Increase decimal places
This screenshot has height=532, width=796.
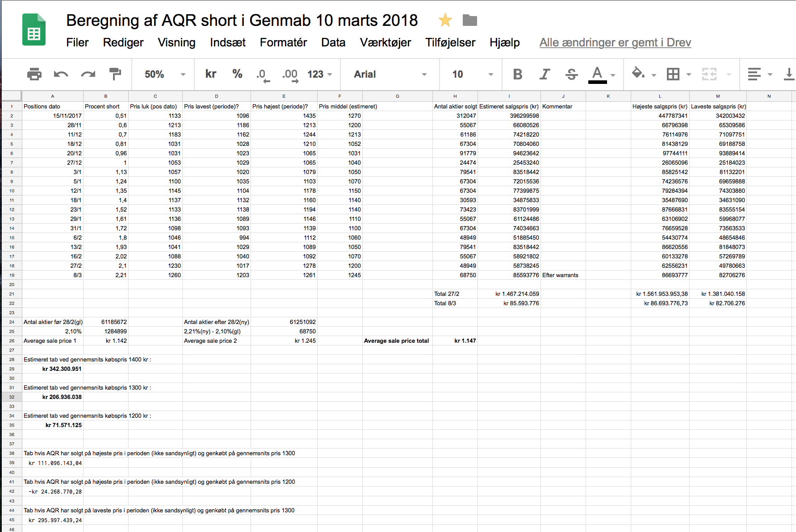tap(290, 75)
